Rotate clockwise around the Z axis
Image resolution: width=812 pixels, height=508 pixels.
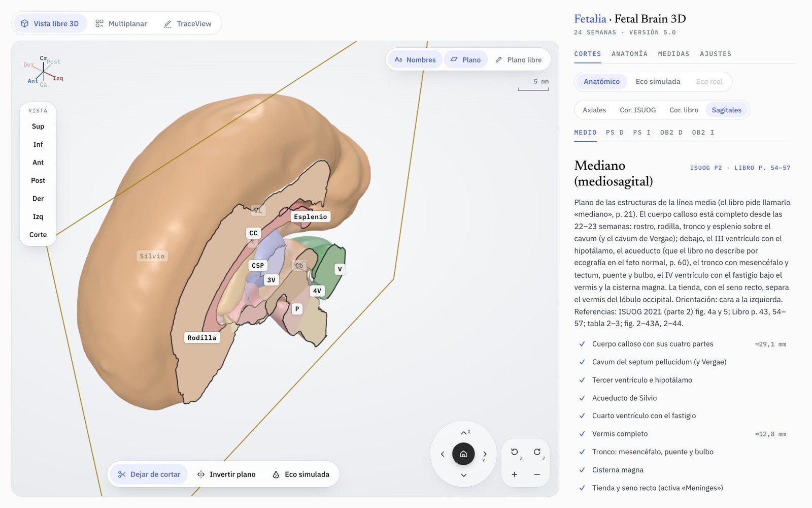537,452
